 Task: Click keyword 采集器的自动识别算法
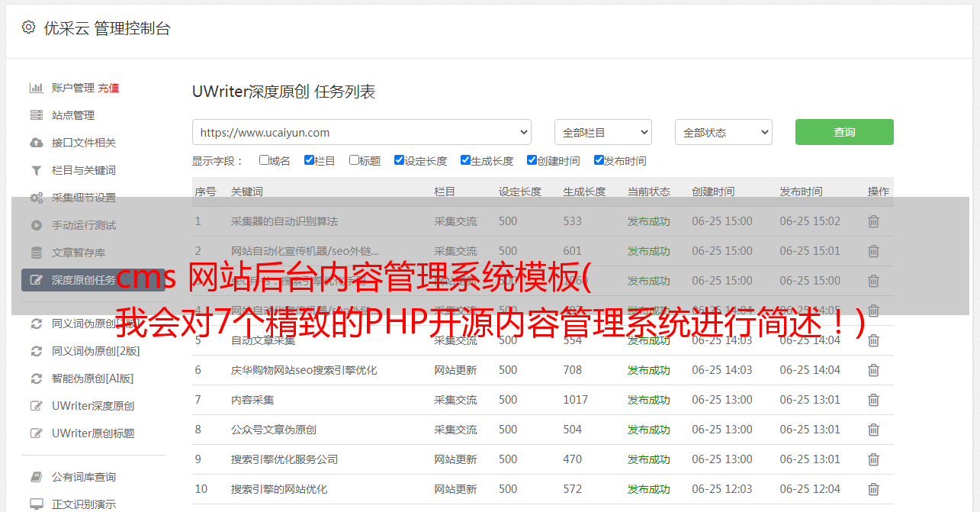coord(284,221)
